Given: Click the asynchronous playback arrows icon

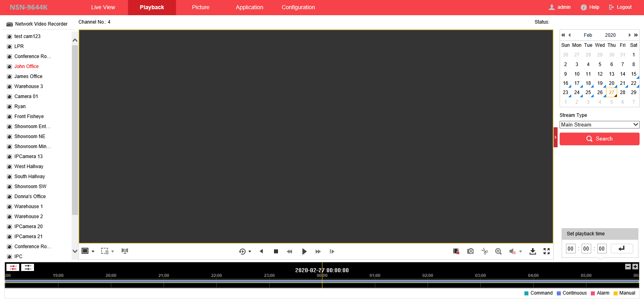Looking at the screenshot, I should (x=28, y=267).
